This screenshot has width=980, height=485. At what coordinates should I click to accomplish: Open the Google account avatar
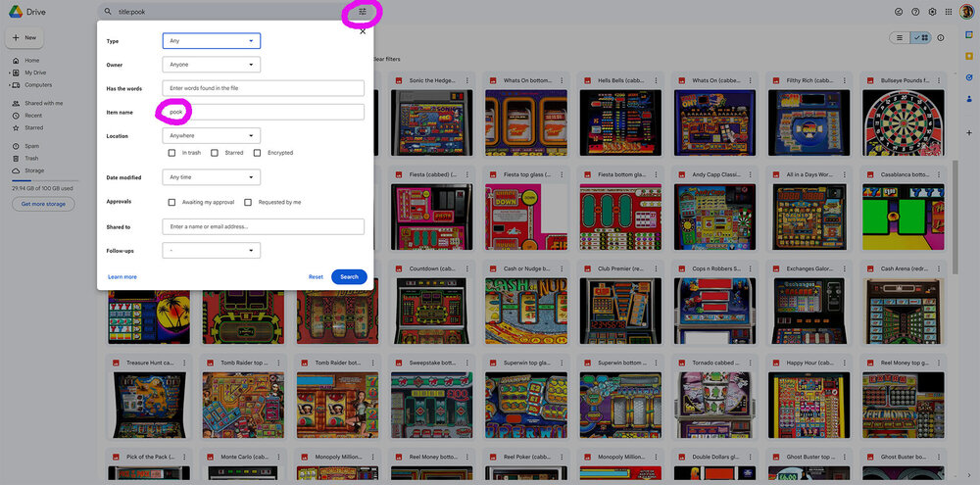point(967,11)
